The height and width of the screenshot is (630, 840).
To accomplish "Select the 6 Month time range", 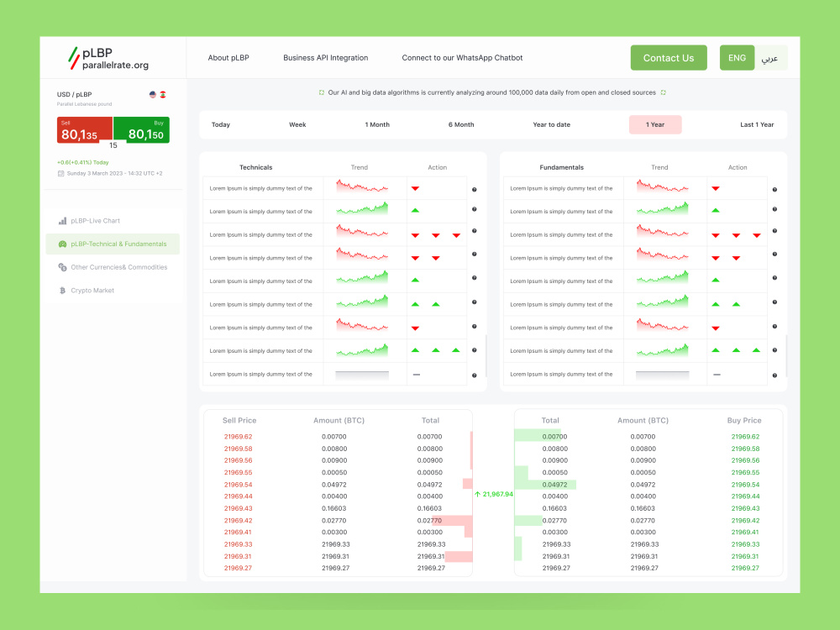I will pos(461,125).
